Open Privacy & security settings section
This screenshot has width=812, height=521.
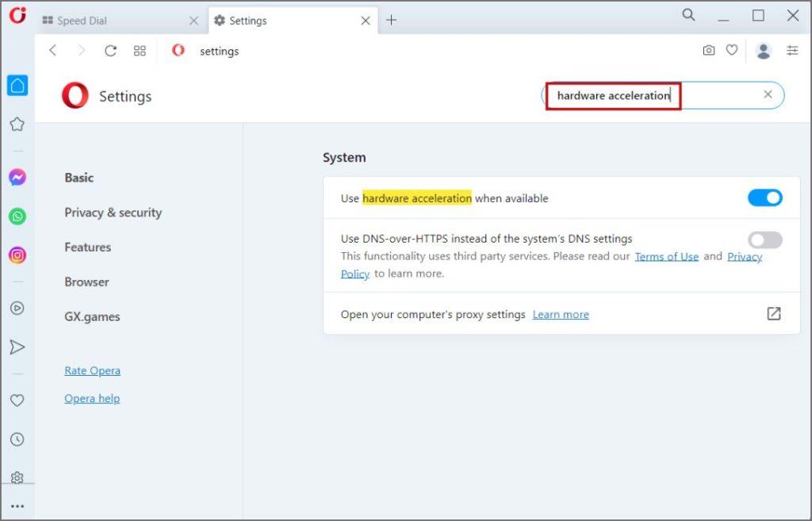click(113, 213)
